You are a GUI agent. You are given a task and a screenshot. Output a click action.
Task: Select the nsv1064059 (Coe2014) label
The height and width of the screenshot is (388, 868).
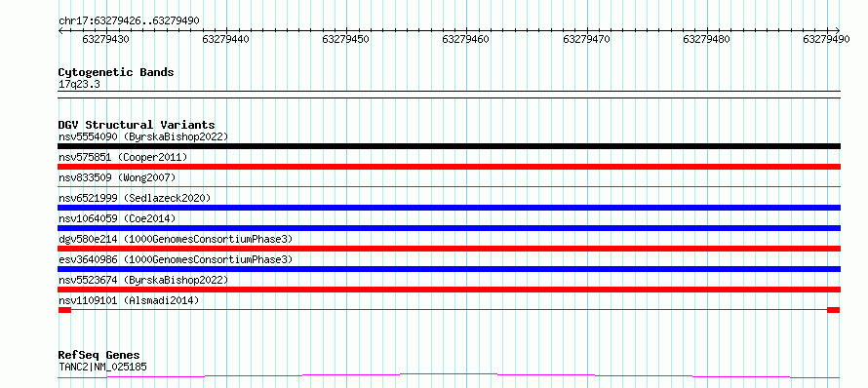pyautogui.click(x=117, y=218)
